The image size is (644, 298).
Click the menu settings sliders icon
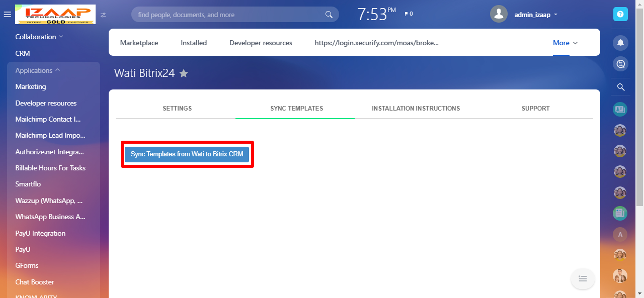click(103, 15)
